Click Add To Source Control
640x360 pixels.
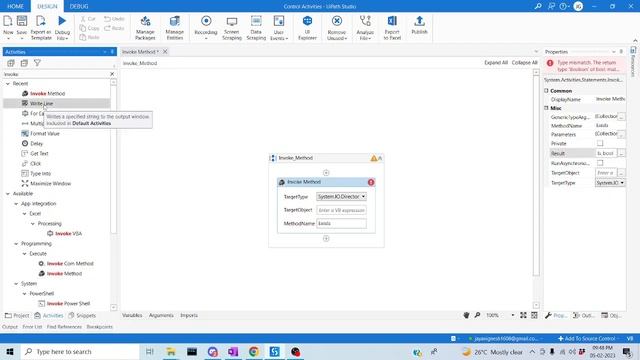(586, 338)
